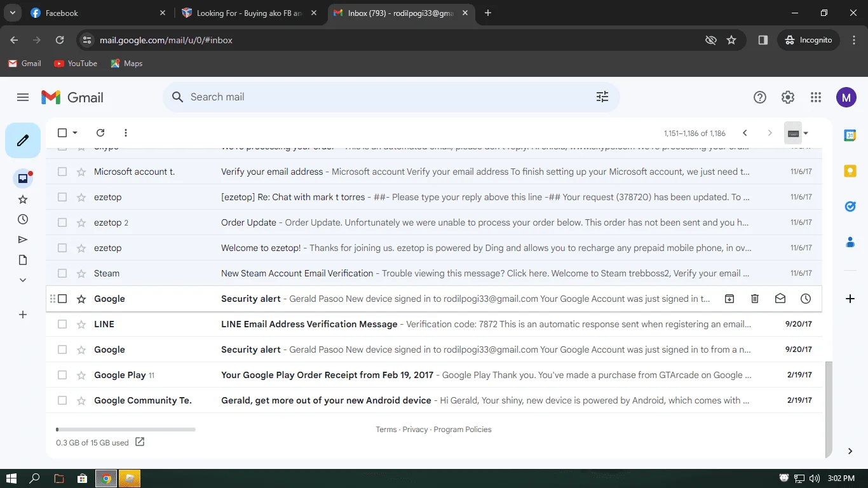Refresh the inbox list
The width and height of the screenshot is (868, 488).
(100, 133)
